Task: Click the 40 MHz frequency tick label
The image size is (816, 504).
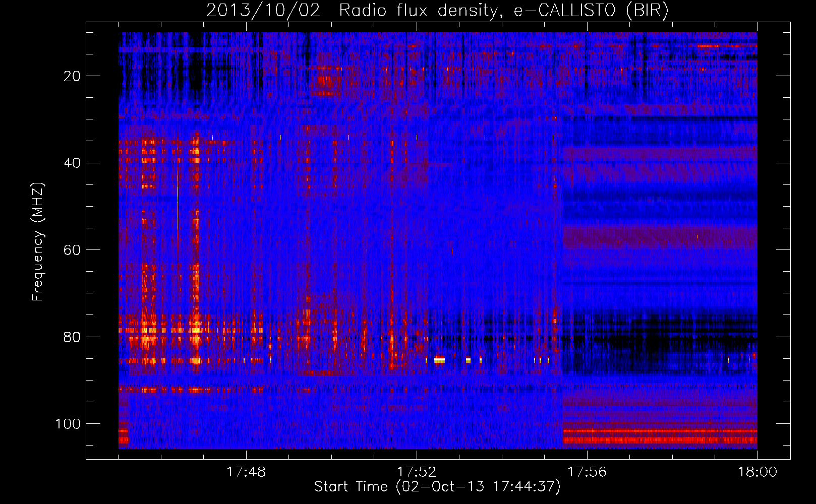Action: click(x=72, y=163)
